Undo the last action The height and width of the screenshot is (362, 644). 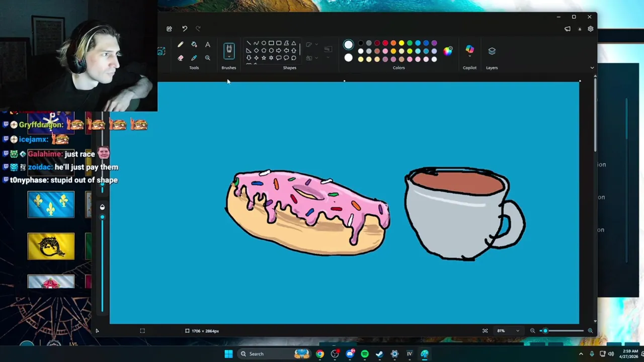coord(185,29)
